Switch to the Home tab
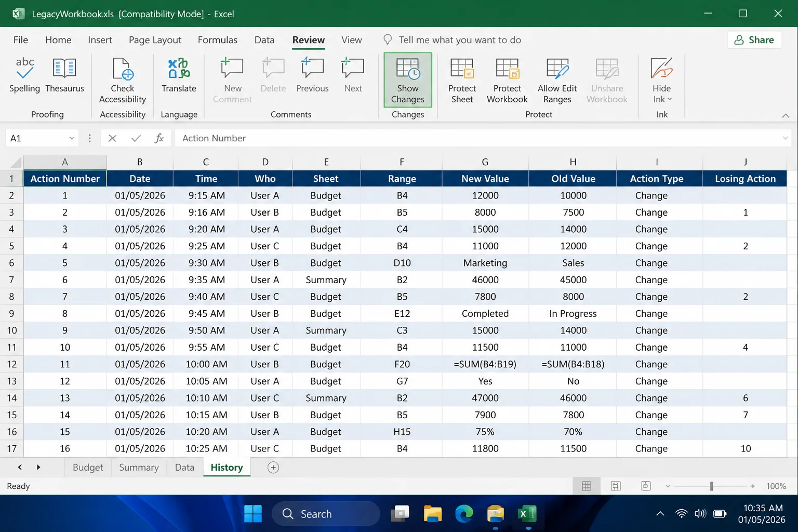This screenshot has height=532, width=798. point(58,40)
